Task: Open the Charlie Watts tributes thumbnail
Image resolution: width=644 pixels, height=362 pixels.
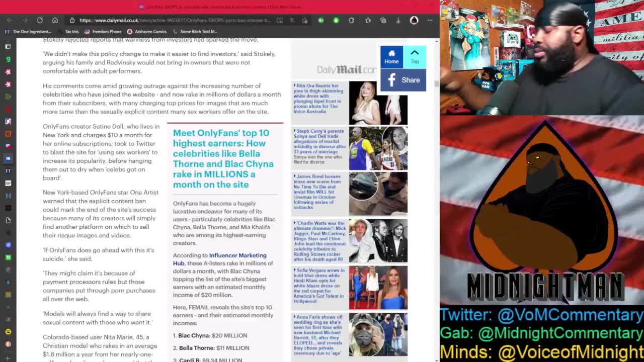Action: (378, 241)
